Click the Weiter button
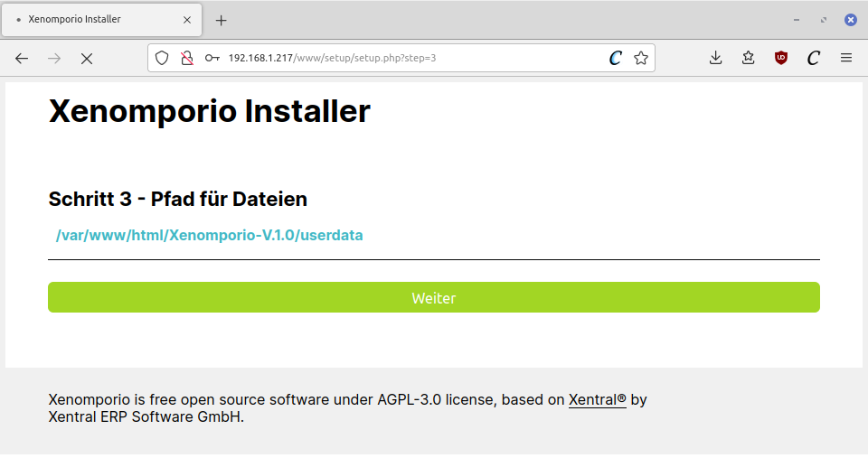Screen dimensions: 868x458 point(433,297)
